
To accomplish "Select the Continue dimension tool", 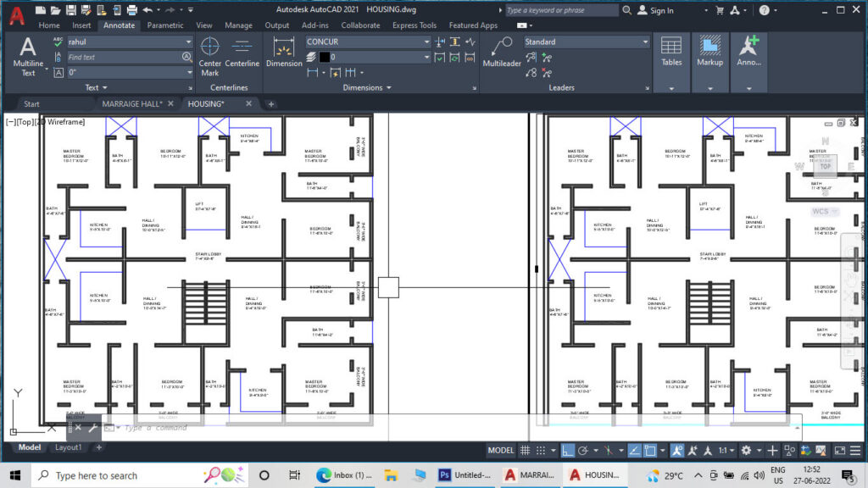I will (x=350, y=73).
